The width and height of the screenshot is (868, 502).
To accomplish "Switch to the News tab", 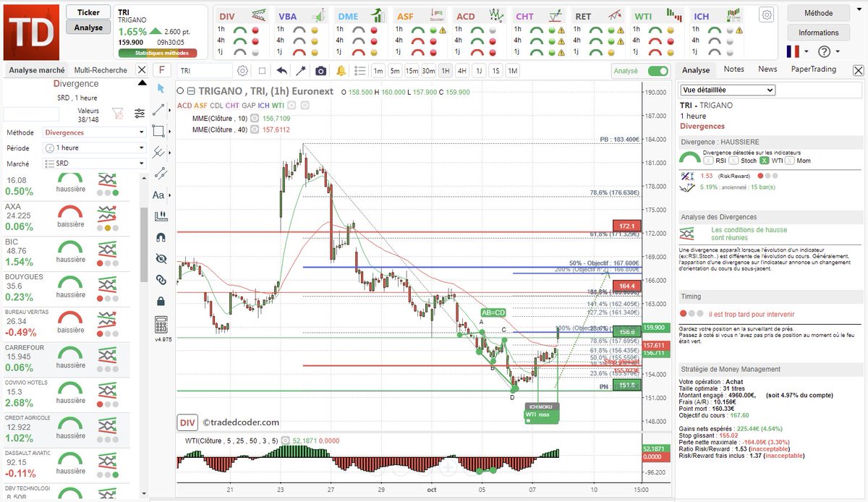I will tap(767, 69).
